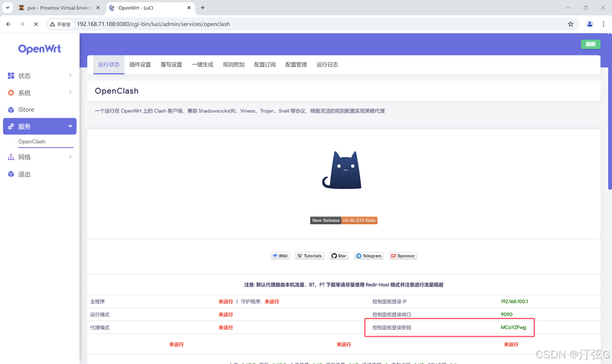This screenshot has height=364, width=612.
Task: Click the 退出 cube icon in the sidebar
Action: click(x=11, y=174)
